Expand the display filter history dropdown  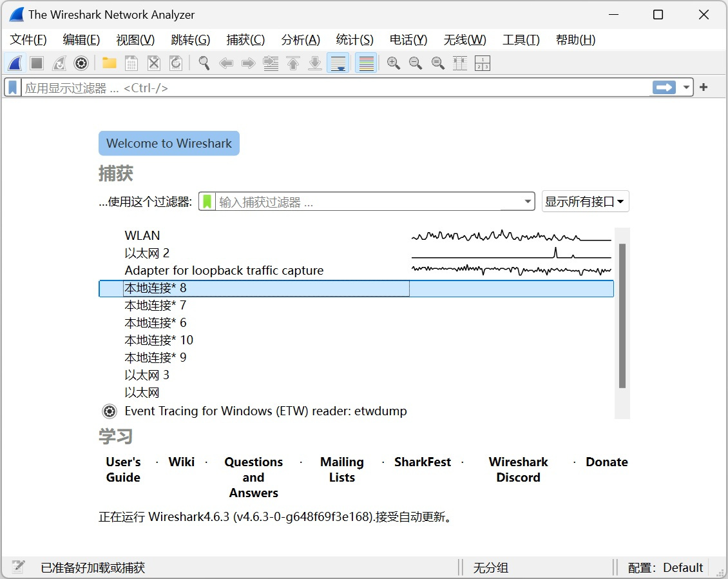pos(686,87)
